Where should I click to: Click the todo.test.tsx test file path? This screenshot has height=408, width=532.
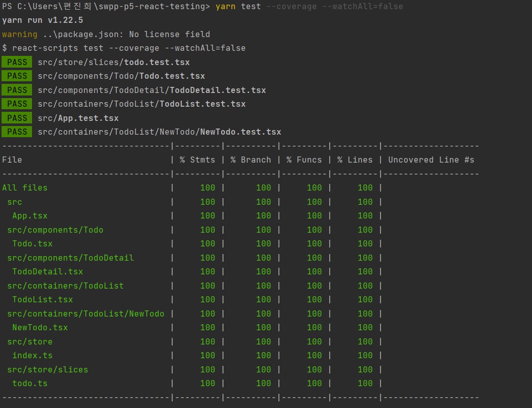(114, 62)
